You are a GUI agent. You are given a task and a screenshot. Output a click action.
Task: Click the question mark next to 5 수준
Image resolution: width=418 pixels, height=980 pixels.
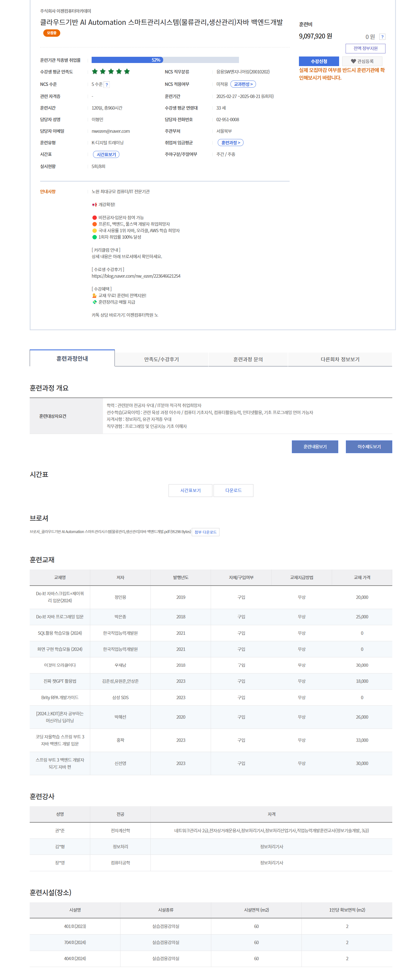coord(107,85)
